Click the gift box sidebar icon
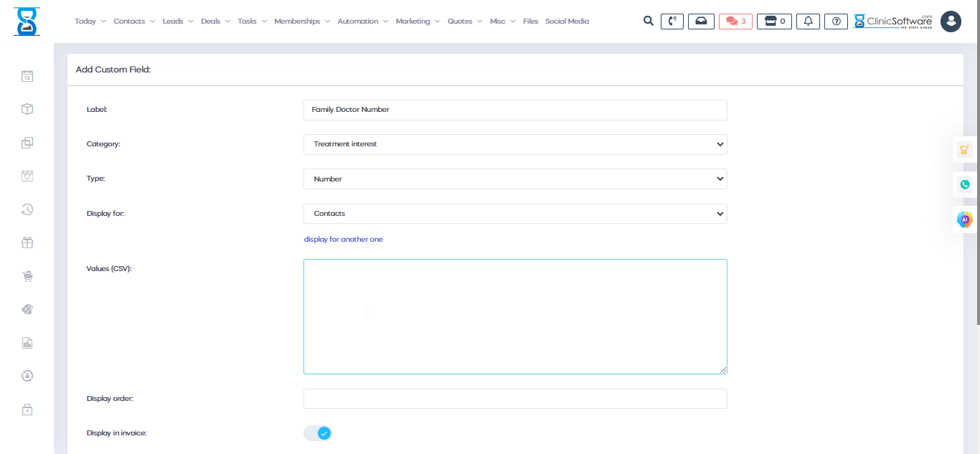980x454 pixels. pyautogui.click(x=27, y=242)
